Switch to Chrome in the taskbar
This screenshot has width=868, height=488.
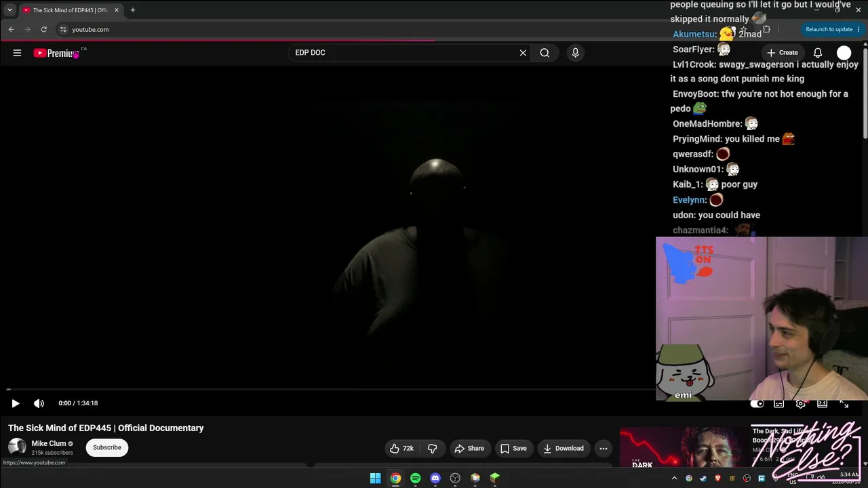point(395,478)
